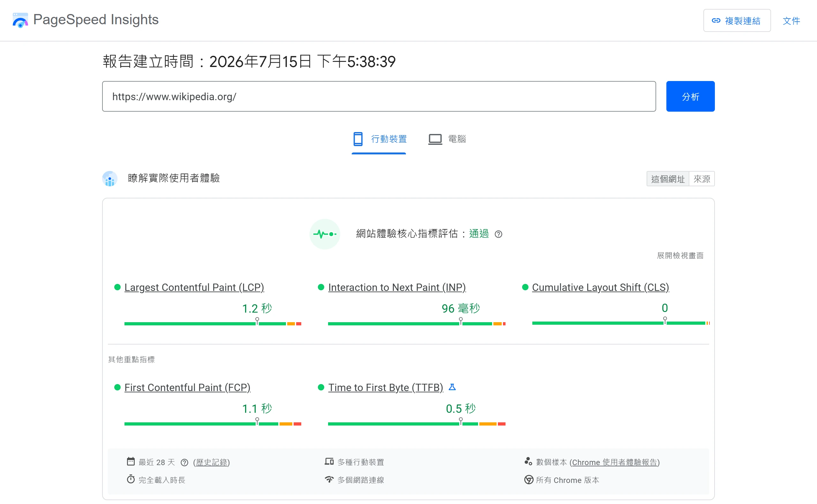Switch to the 行動裝置 mobile tab

click(379, 139)
